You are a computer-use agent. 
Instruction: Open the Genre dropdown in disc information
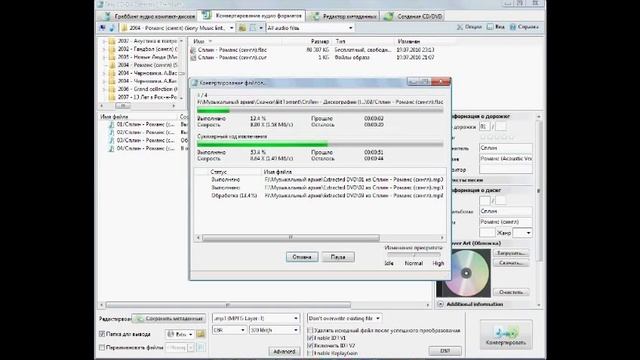(522, 233)
